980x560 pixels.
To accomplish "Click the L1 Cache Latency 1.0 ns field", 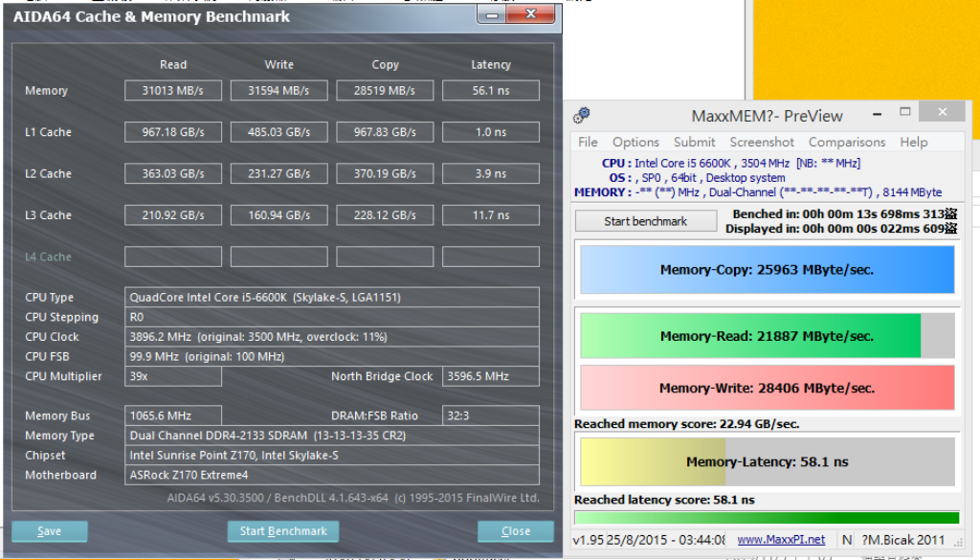I will pyautogui.click(x=491, y=132).
